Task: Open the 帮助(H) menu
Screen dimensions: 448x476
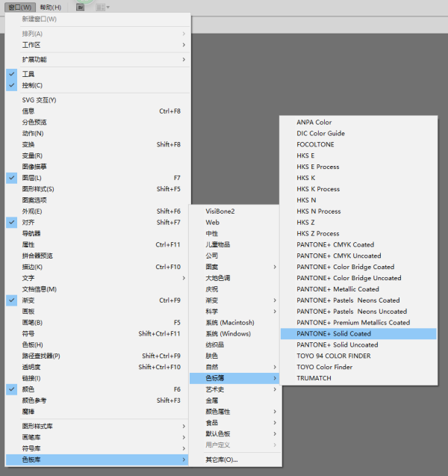Action: [x=51, y=7]
